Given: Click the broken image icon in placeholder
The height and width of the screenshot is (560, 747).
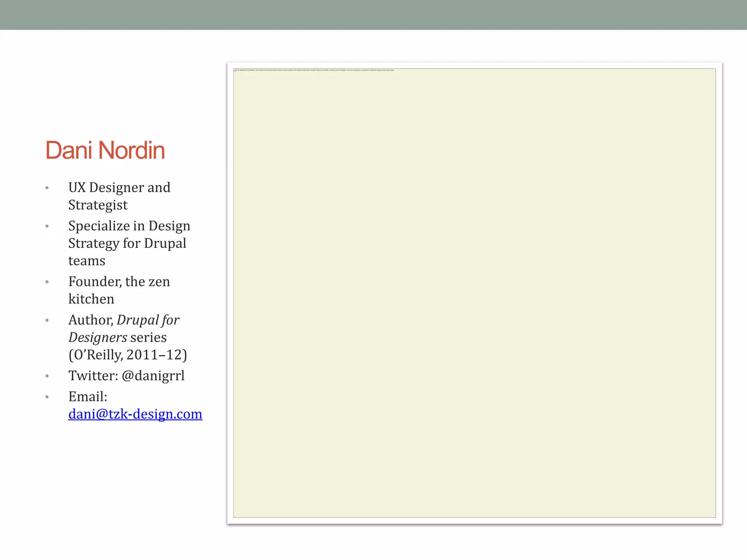Looking at the screenshot, I should coord(235,70).
